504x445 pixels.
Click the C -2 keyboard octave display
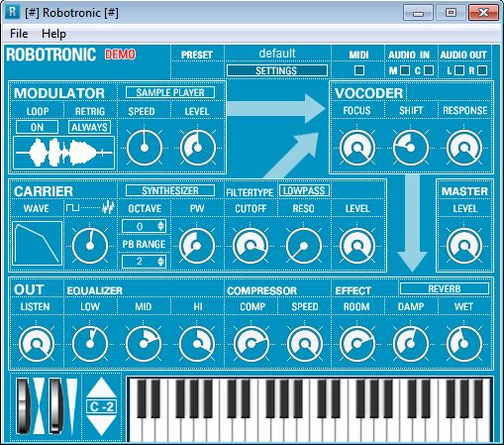(101, 406)
